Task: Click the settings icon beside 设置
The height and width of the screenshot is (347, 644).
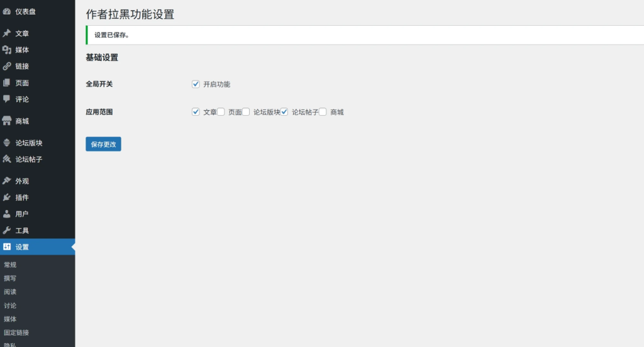Action: tap(6, 247)
